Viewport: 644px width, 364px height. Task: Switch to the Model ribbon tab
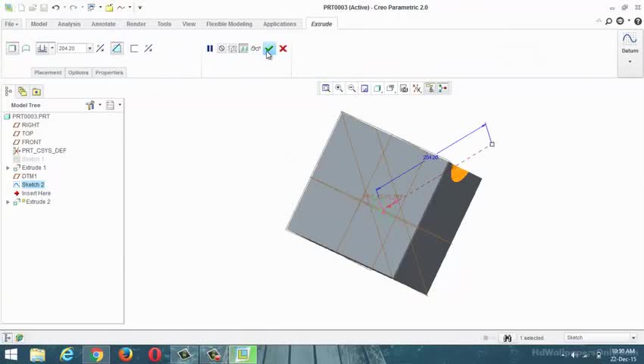[x=39, y=24]
